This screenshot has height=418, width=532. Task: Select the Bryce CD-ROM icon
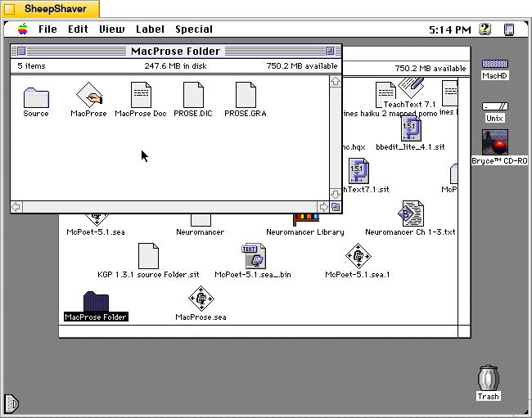pyautogui.click(x=495, y=142)
